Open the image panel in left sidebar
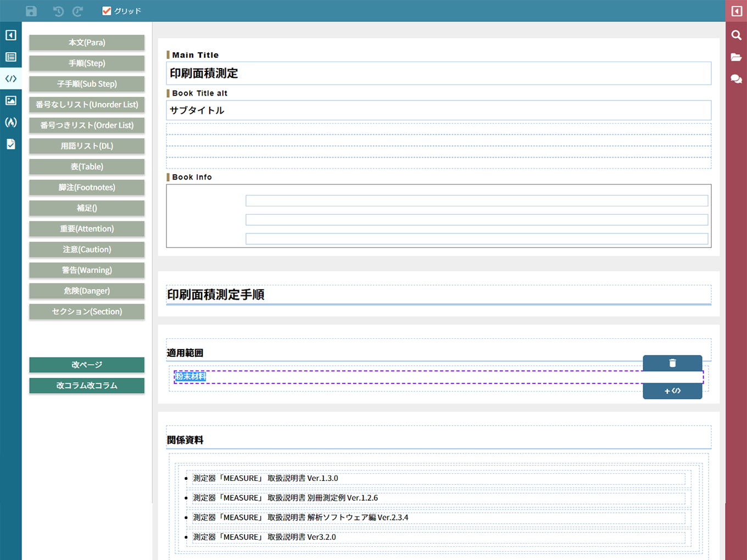 (x=11, y=100)
